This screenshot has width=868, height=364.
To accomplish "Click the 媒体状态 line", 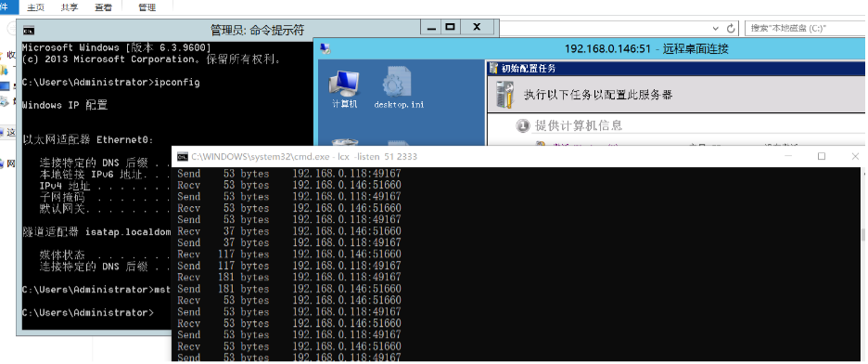I will (105, 254).
